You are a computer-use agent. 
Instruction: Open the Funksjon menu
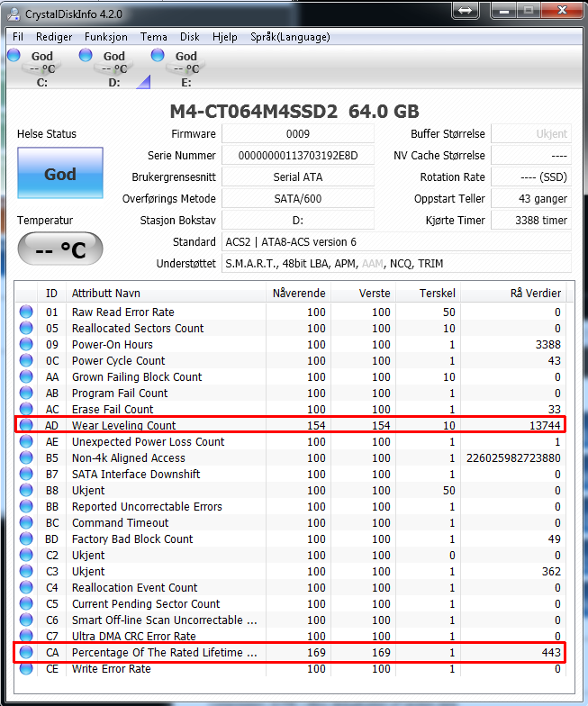tap(106, 37)
